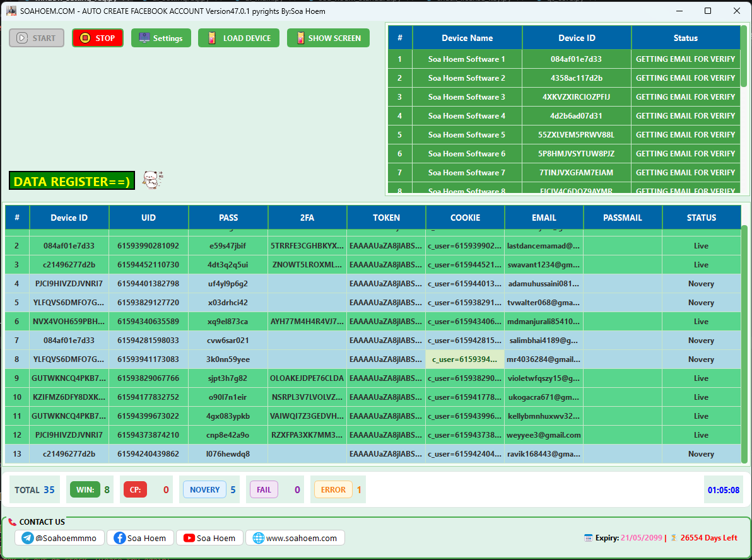752x560 pixels.
Task: Click the green WIN: counter badge
Action: click(x=85, y=489)
